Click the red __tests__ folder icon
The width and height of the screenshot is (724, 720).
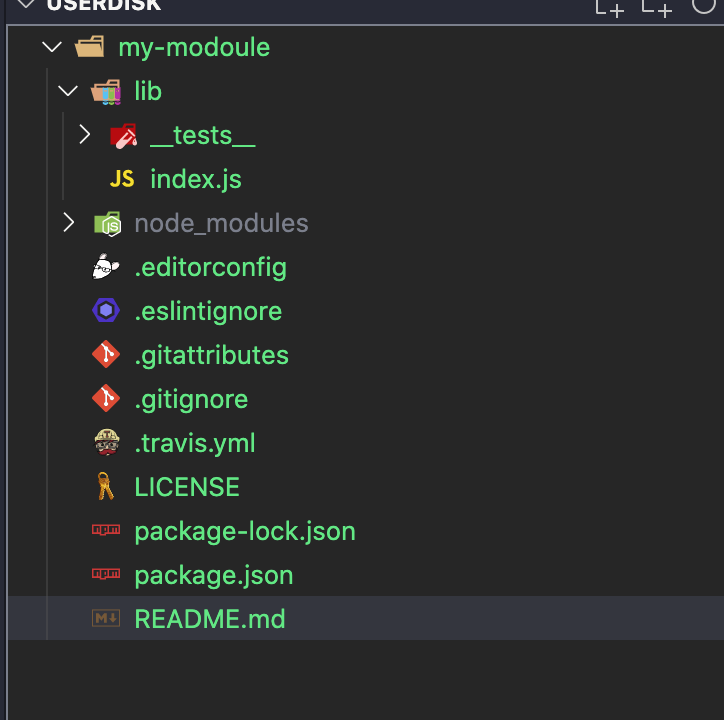click(x=123, y=136)
